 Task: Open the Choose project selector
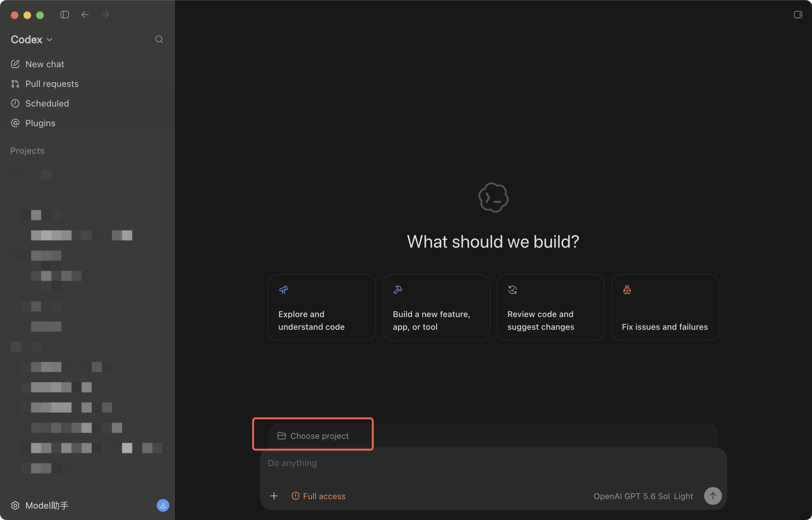coord(313,436)
